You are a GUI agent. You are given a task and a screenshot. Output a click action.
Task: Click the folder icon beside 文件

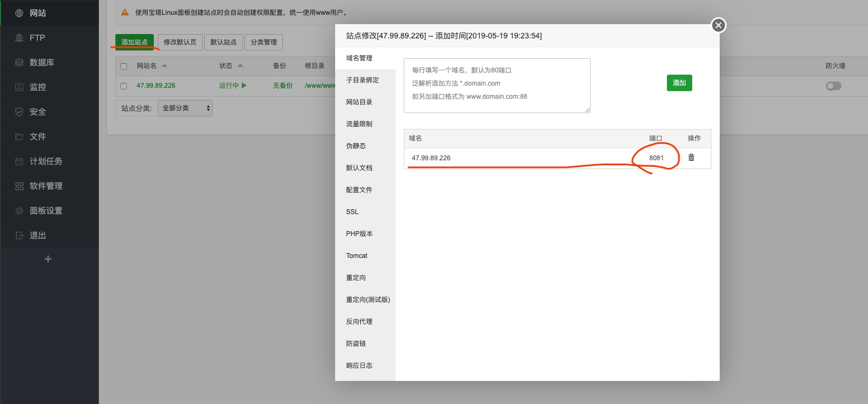(x=19, y=137)
